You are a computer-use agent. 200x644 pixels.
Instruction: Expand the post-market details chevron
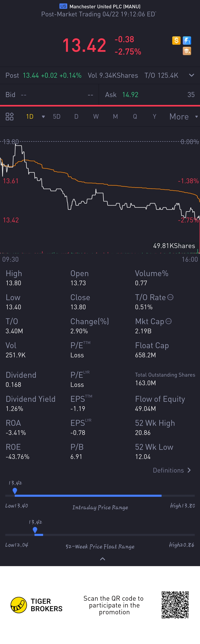click(x=192, y=75)
